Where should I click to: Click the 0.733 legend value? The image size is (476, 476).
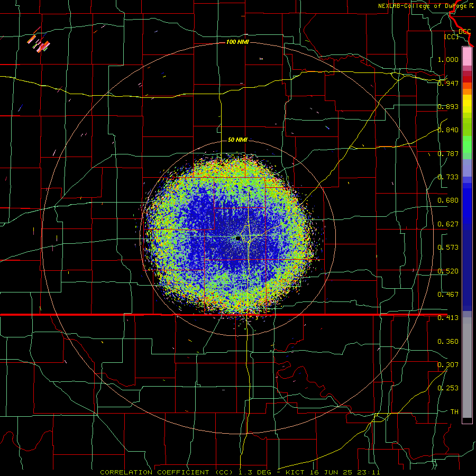pyautogui.click(x=448, y=177)
